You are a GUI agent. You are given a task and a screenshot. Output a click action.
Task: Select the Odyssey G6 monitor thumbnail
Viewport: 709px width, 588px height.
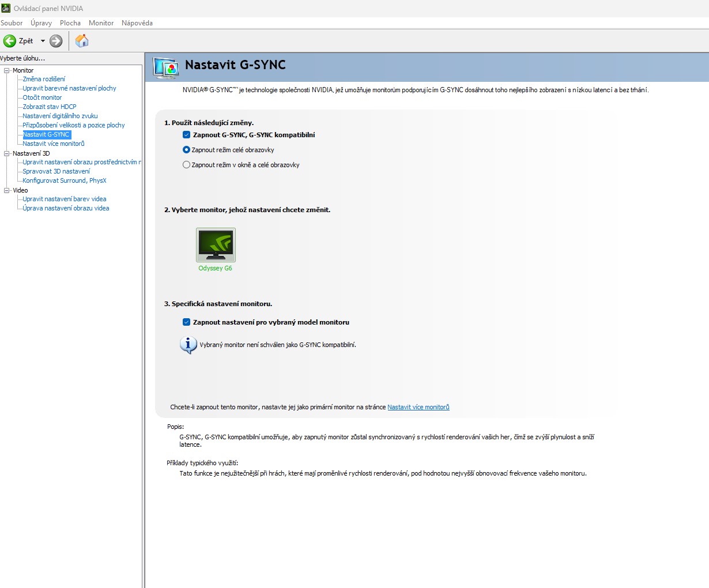pyautogui.click(x=216, y=245)
